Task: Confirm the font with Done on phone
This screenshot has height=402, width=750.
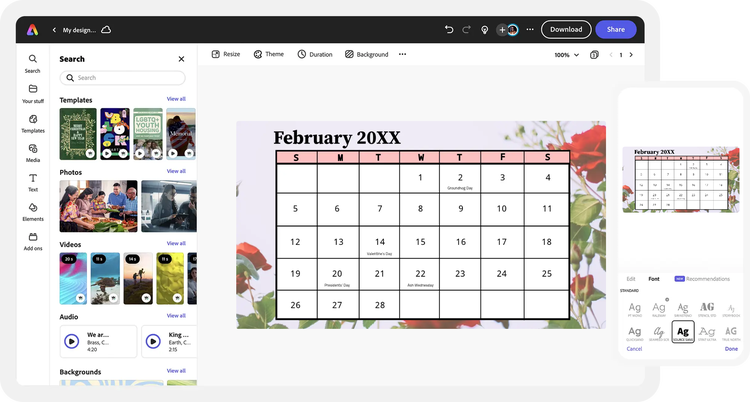Action: pyautogui.click(x=731, y=349)
